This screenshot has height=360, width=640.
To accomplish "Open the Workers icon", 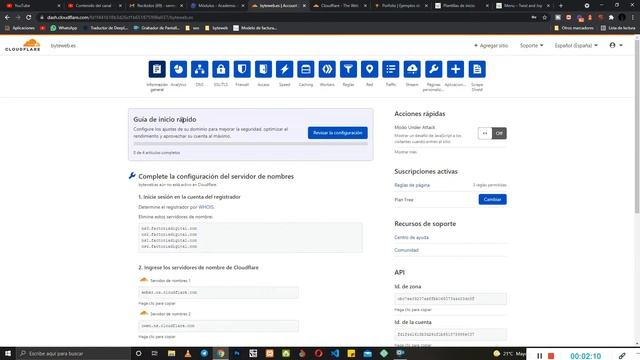I will (x=327, y=69).
